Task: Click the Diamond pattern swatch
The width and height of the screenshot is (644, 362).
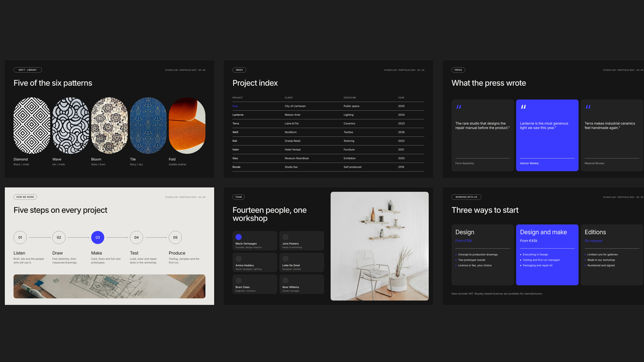Action: point(32,125)
